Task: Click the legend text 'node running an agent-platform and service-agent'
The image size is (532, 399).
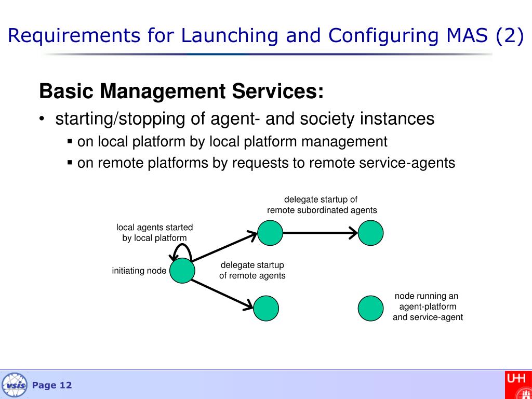Action: [428, 307]
